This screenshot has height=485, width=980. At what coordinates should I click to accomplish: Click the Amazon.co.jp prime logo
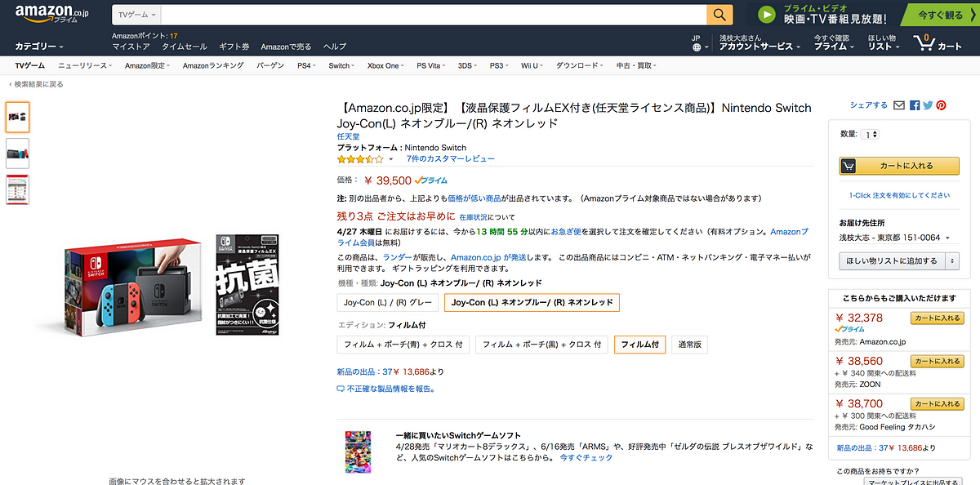tap(52, 14)
